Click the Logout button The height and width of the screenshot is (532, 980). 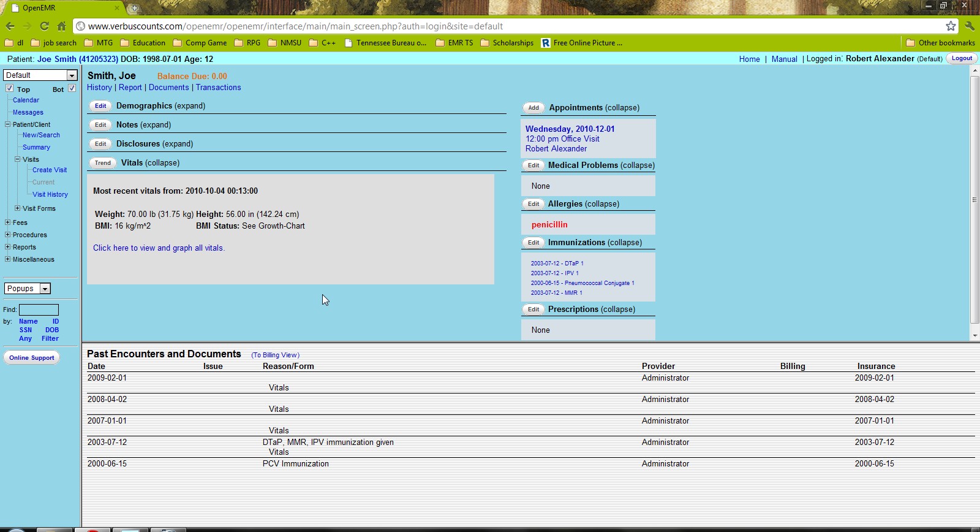(962, 58)
